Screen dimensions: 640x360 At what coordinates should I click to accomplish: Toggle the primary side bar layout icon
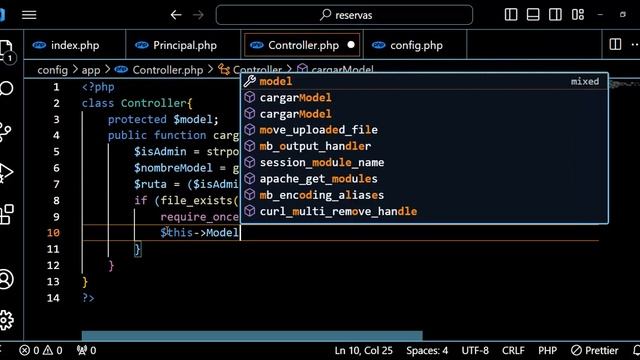pyautogui.click(x=511, y=15)
